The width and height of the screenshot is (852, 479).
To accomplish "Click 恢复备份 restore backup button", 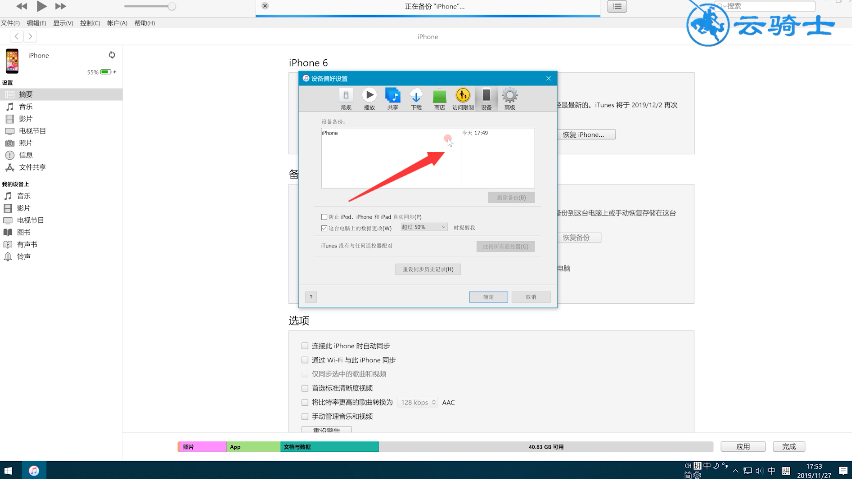I will pos(579,237).
